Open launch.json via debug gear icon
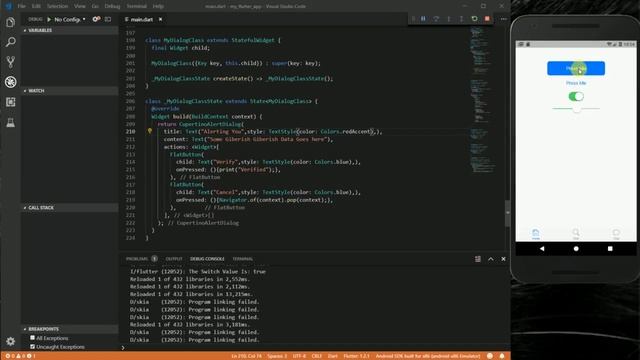 96,19
